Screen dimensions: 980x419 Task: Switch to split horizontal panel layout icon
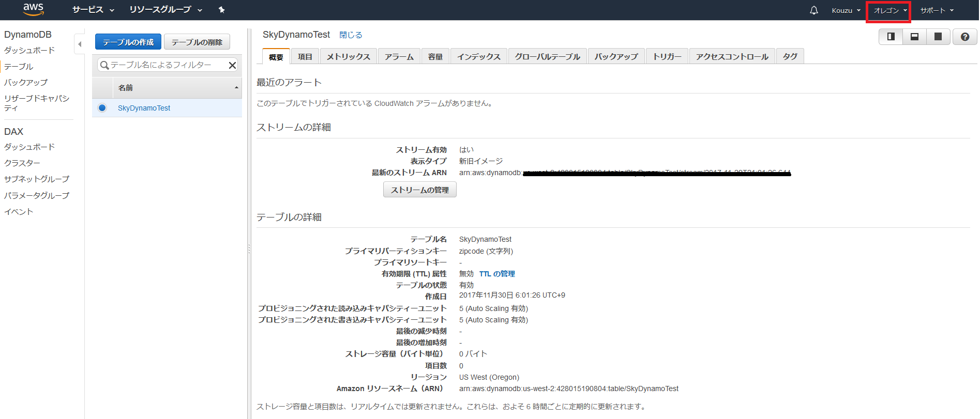point(914,37)
